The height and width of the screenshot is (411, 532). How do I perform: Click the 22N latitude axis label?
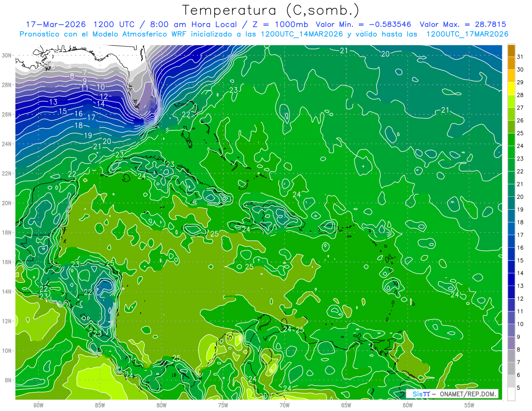click(8, 173)
